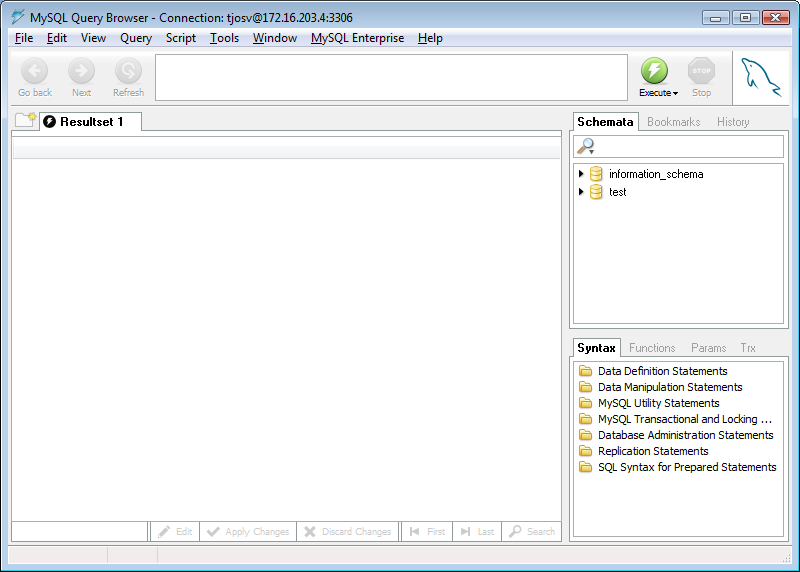Switch to the Bookmarks tab
Viewport: 800px width, 572px height.
(x=673, y=122)
